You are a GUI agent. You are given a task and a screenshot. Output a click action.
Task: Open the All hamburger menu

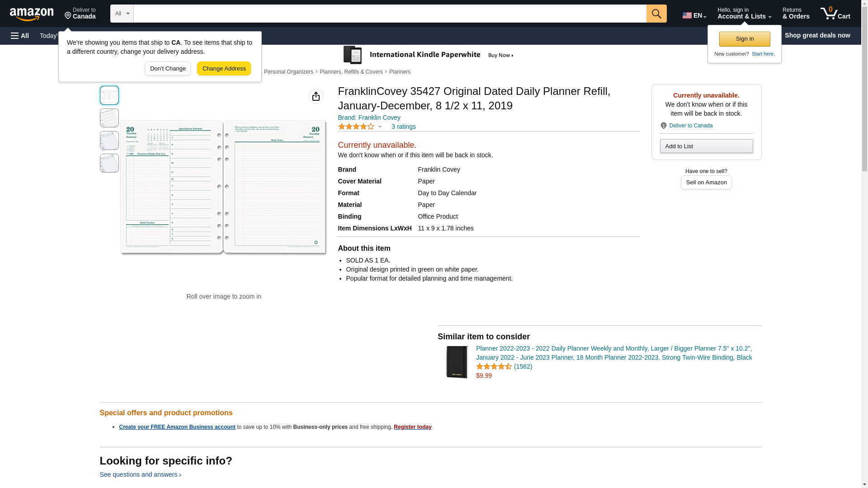click(x=20, y=36)
